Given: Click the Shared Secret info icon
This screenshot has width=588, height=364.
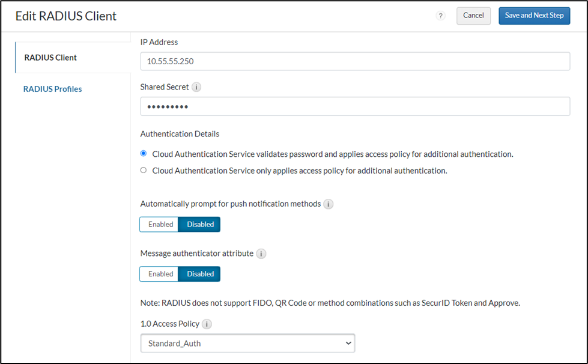Looking at the screenshot, I should pyautogui.click(x=196, y=86).
